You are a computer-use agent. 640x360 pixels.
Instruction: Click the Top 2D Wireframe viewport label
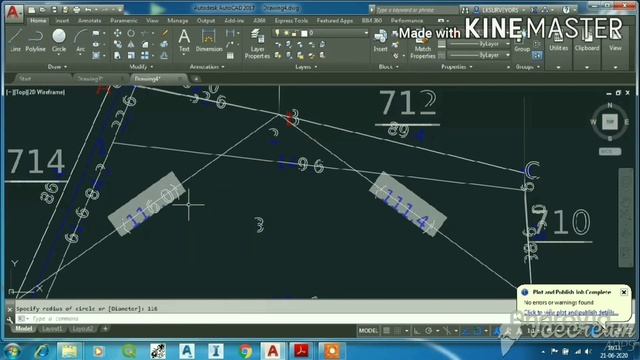pos(36,92)
